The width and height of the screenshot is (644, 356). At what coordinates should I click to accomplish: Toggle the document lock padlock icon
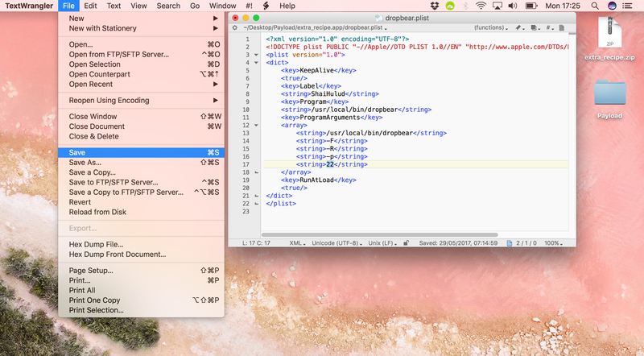pyautogui.click(x=406, y=243)
